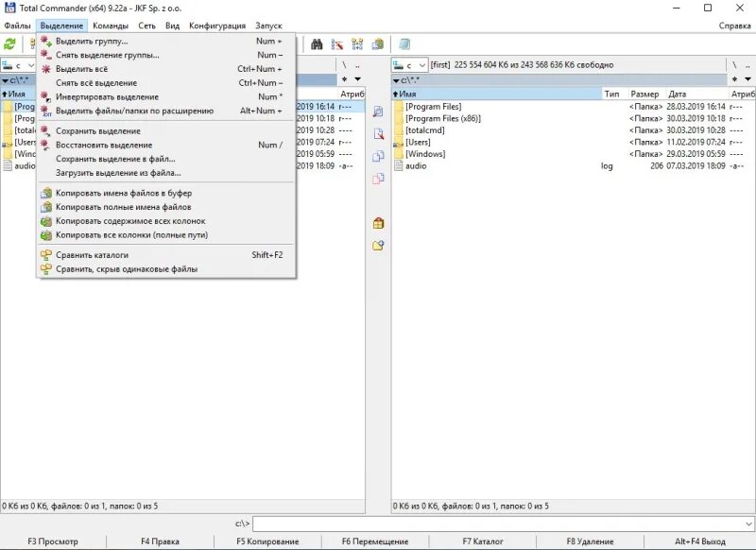756x550 pixels.
Task: Choose Снять выделение группы menu item
Action: tap(166, 55)
